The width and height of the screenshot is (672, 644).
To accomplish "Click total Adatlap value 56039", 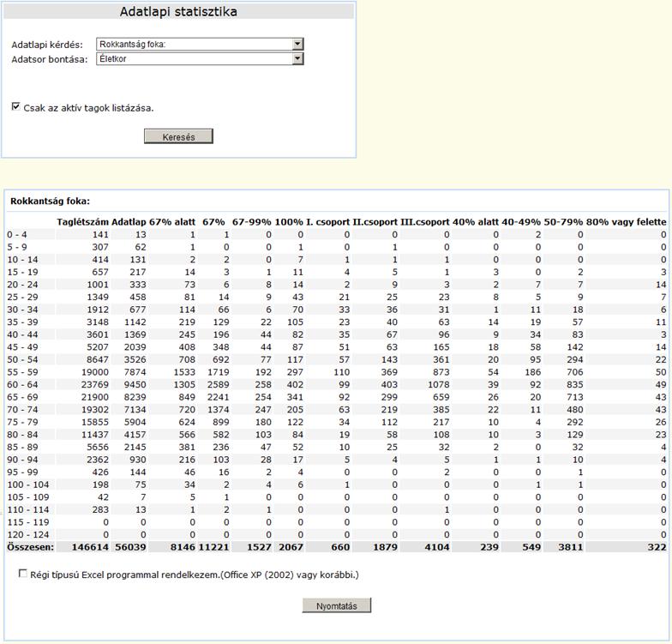I will click(x=130, y=547).
